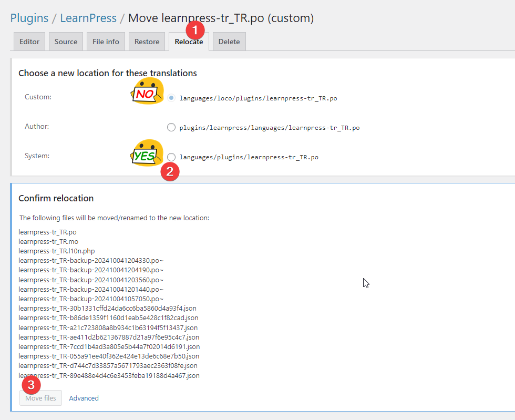This screenshot has width=515, height=420.
Task: Click the 7ccd1b4ad3a805e5b44a7f02014d6191.json file entry
Action: (109, 347)
